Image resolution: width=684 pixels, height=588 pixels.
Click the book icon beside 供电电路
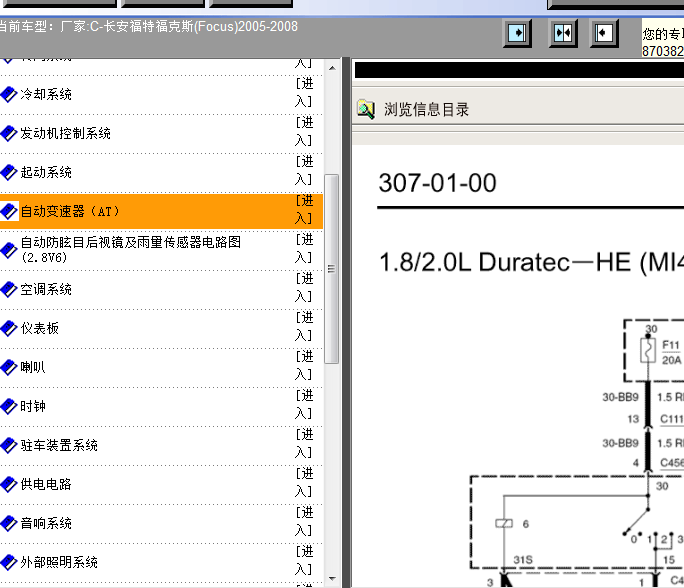(9, 484)
